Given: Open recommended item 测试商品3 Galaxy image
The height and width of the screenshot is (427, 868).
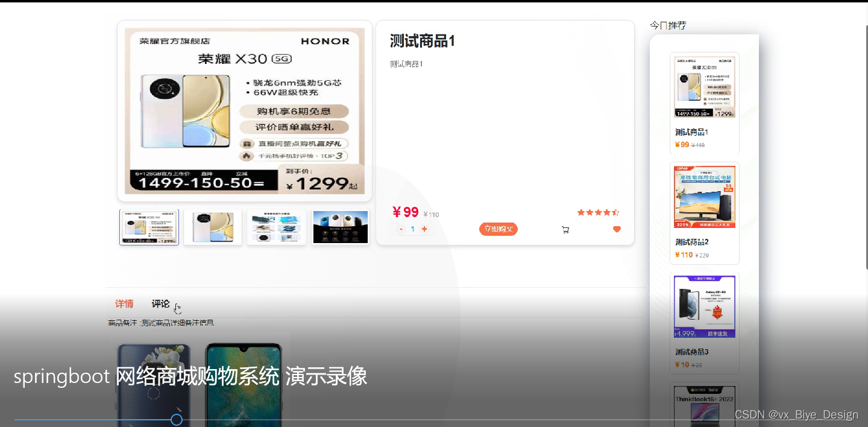Looking at the screenshot, I should point(705,306).
